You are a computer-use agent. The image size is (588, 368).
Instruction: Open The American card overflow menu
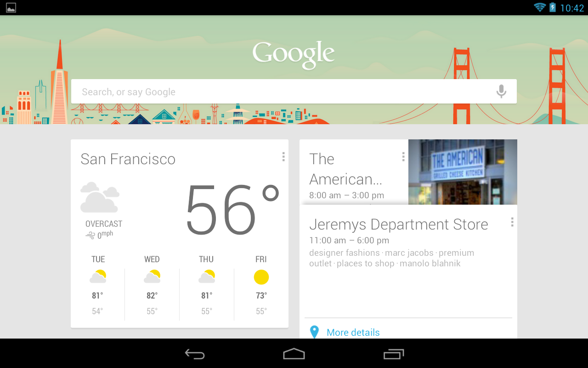(x=403, y=157)
